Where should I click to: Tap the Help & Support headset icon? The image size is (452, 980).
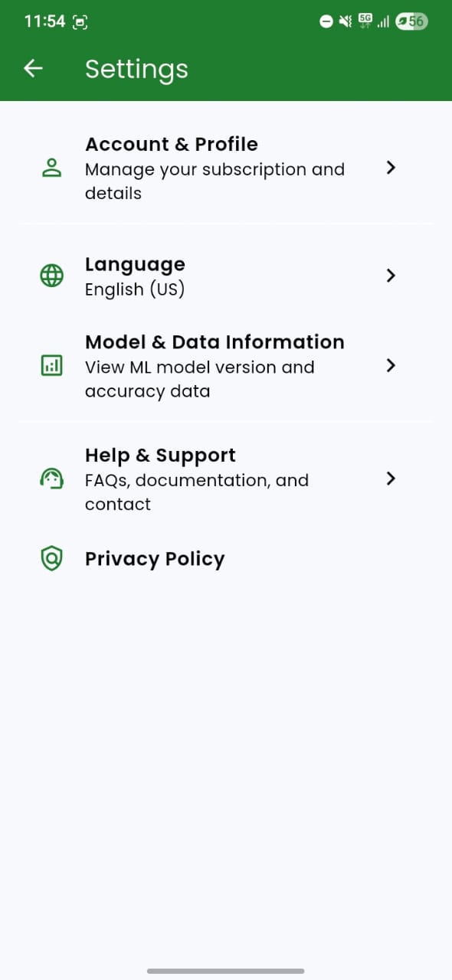pos(51,479)
